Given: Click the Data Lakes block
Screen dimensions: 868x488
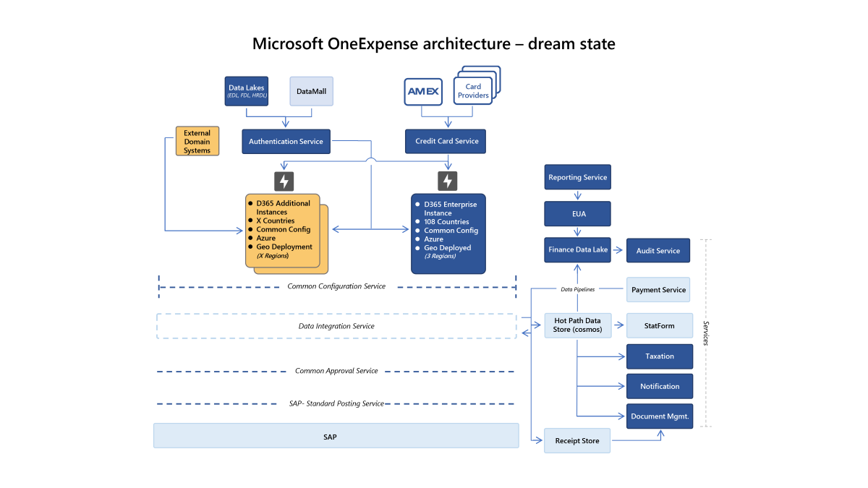Looking at the screenshot, I should (246, 91).
